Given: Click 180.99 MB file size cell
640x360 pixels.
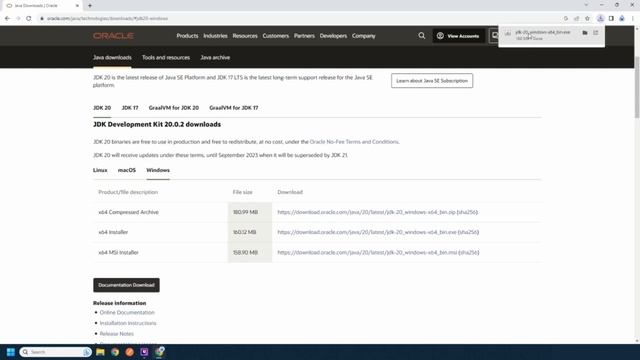Looking at the screenshot, I should [x=250, y=212].
